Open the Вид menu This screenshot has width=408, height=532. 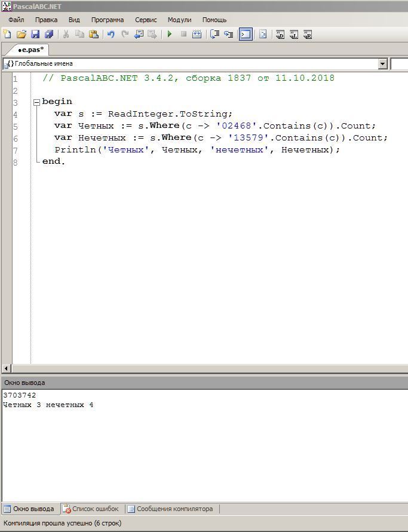[74, 20]
